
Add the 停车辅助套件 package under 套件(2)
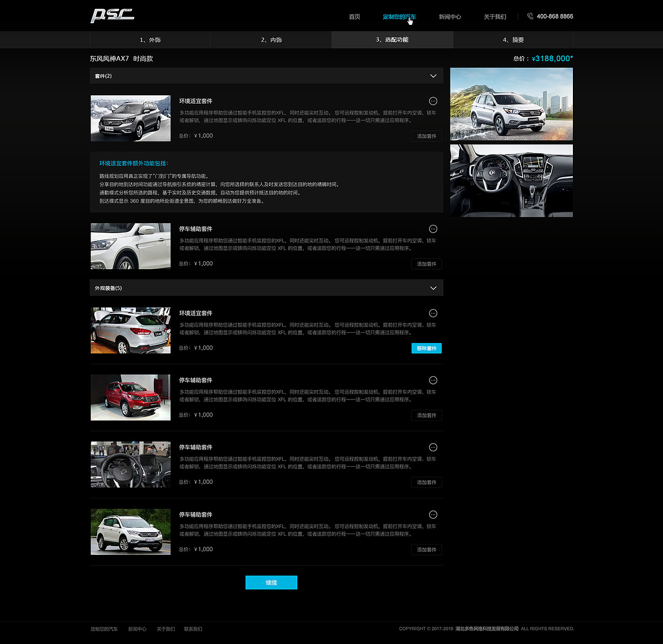click(x=427, y=264)
